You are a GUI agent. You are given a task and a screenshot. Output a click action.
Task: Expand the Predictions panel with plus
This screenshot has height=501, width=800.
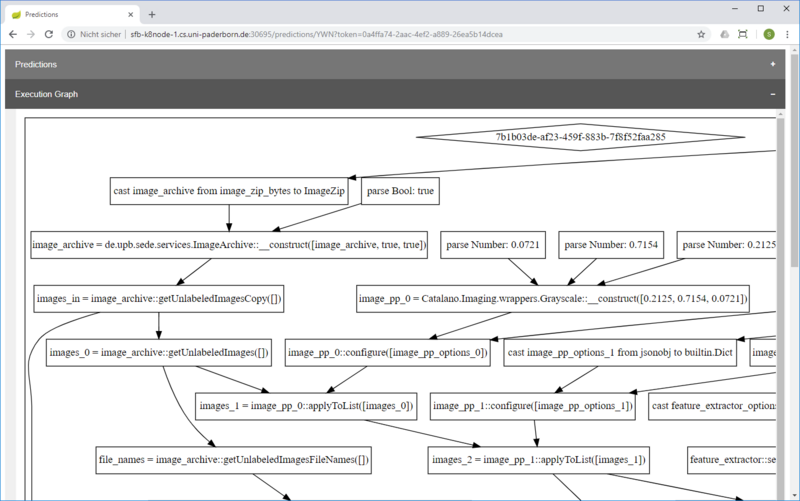click(x=773, y=64)
